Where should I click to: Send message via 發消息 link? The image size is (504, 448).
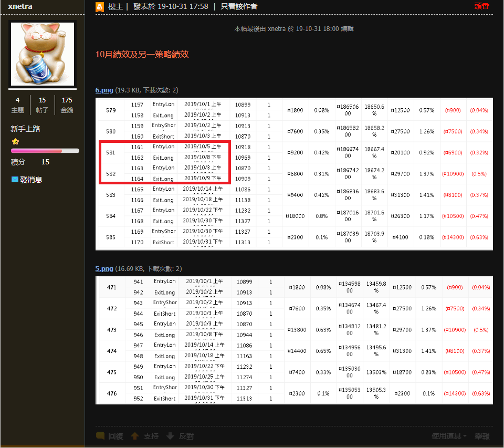pyautogui.click(x=31, y=180)
